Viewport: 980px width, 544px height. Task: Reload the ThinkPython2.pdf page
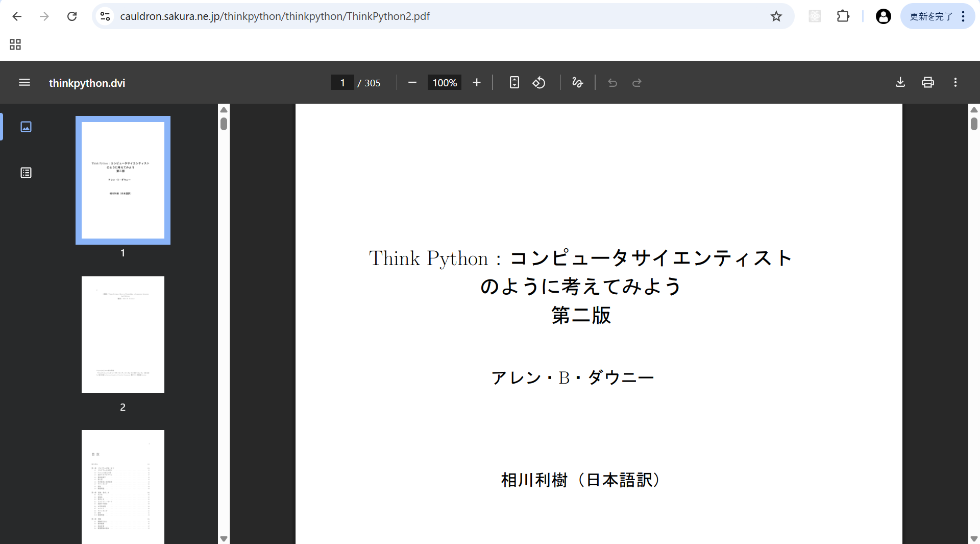tap(72, 16)
